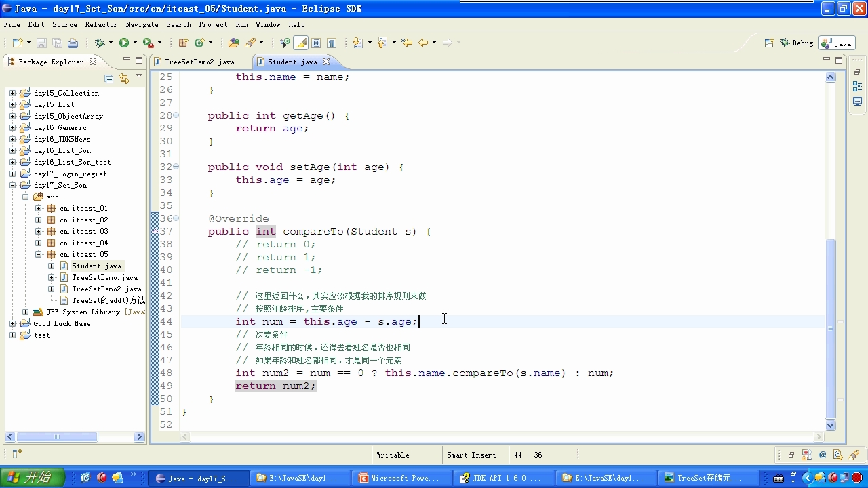Image resolution: width=868 pixels, height=488 pixels.
Task: Select Good_Luck_Name project
Action: tap(62, 323)
